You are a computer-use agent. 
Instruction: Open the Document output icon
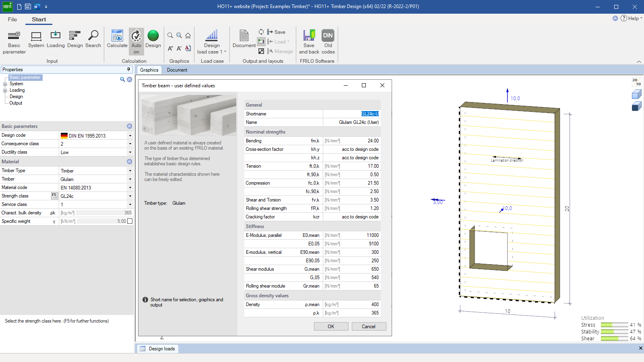[244, 39]
